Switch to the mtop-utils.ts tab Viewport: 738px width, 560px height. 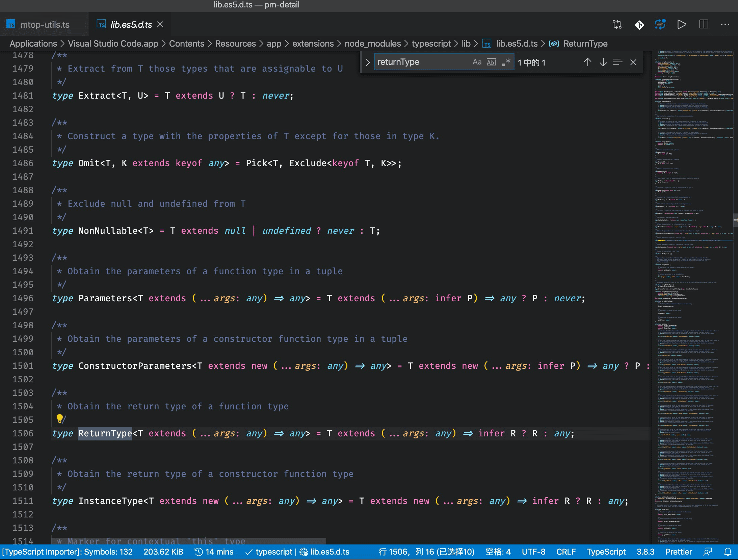tap(45, 25)
